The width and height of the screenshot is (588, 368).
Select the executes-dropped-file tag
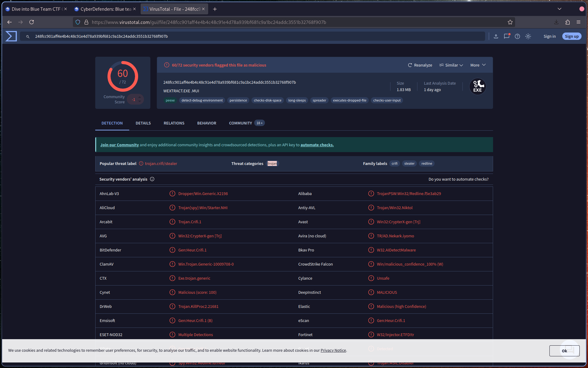coord(350,100)
